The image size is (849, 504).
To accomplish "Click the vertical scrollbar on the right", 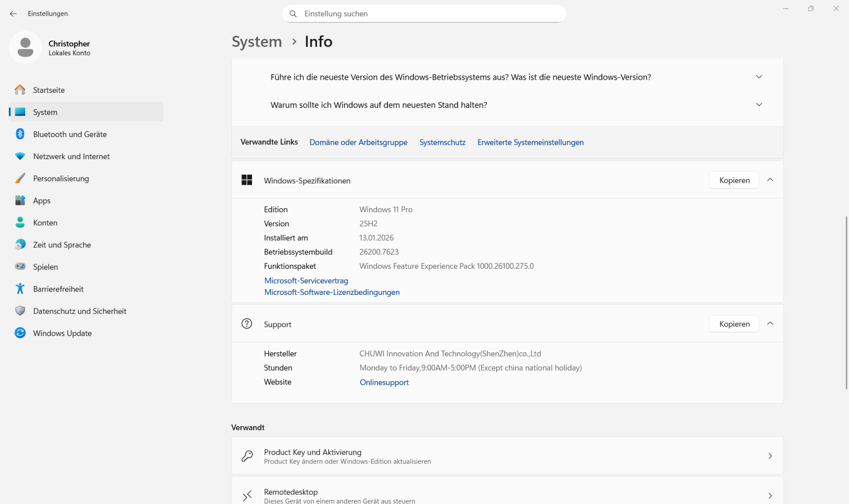I will 846,302.
